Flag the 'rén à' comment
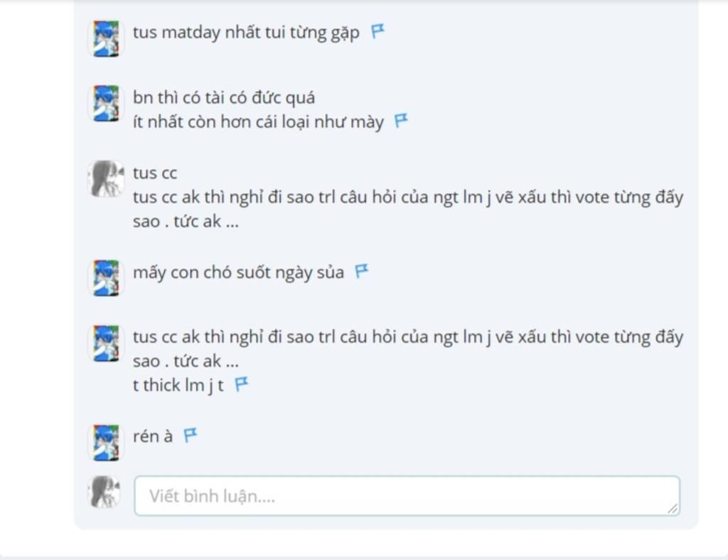This screenshot has width=728, height=560. 191,435
